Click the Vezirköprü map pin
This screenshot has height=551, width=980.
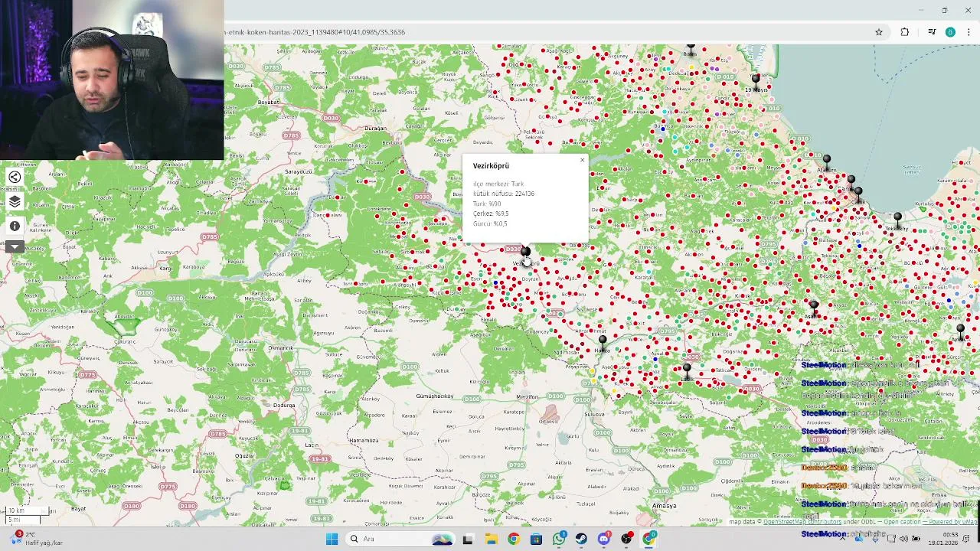tap(525, 251)
